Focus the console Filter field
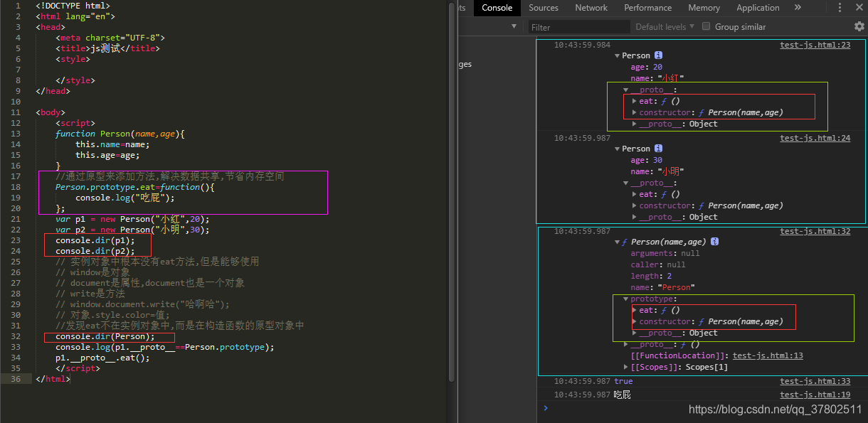The image size is (868, 423). coord(580,27)
